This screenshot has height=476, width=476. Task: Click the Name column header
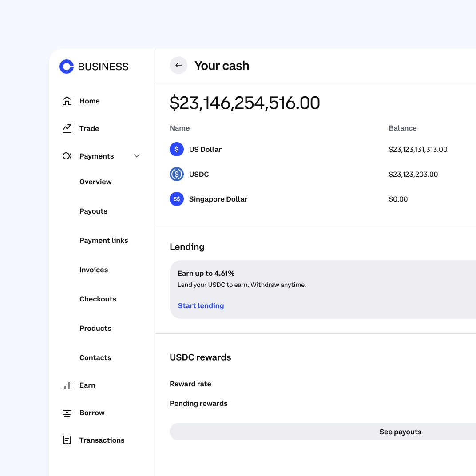(x=180, y=128)
